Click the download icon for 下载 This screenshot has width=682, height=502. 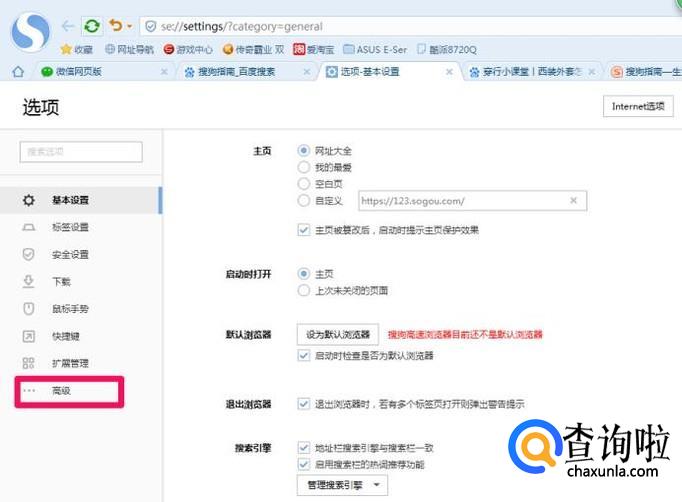click(x=29, y=281)
